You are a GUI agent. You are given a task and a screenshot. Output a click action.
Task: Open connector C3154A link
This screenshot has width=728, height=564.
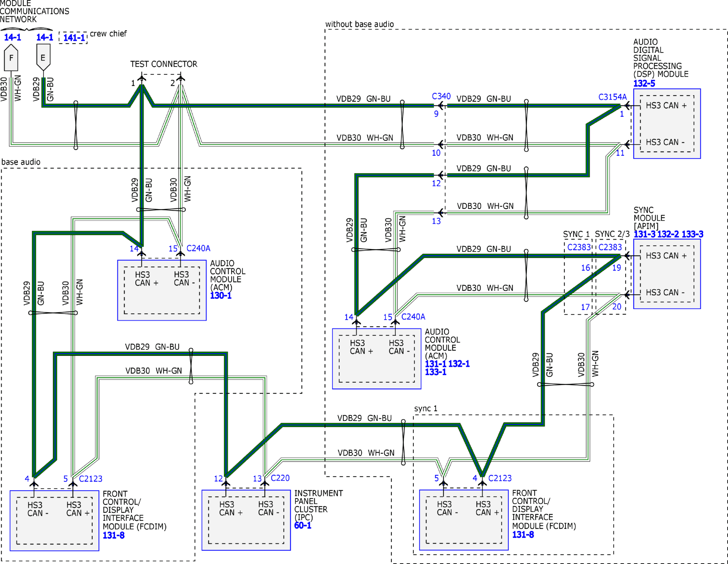(x=612, y=97)
